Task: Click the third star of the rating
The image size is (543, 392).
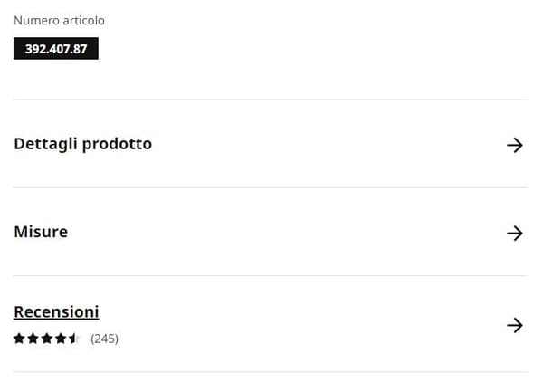Action: [46, 339]
